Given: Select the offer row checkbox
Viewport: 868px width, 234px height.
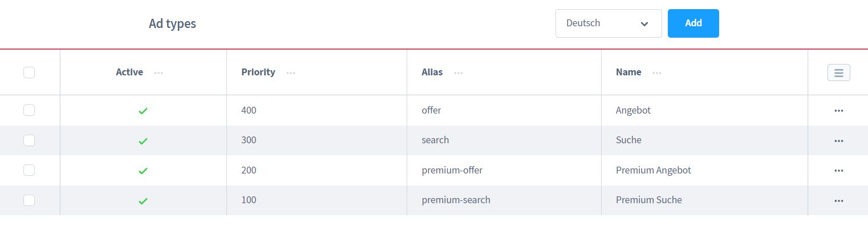Looking at the screenshot, I should point(29,110).
